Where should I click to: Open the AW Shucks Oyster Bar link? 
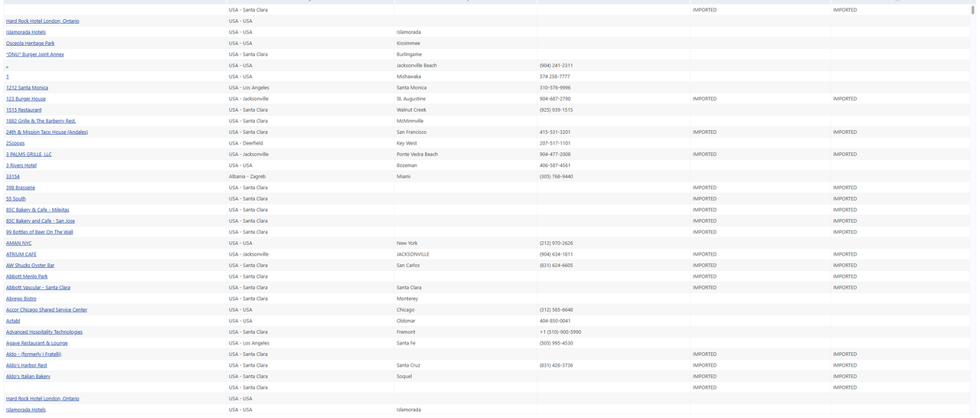point(31,265)
